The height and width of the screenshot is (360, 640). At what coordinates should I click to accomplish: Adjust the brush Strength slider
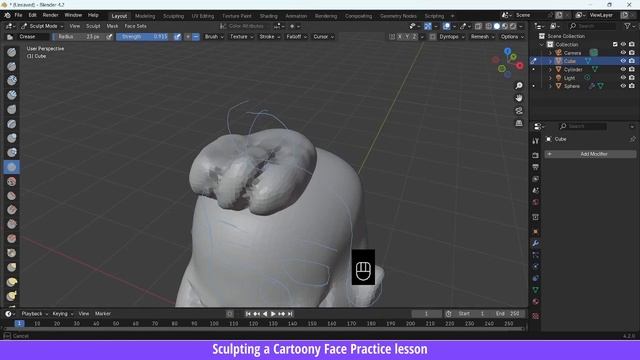145,37
